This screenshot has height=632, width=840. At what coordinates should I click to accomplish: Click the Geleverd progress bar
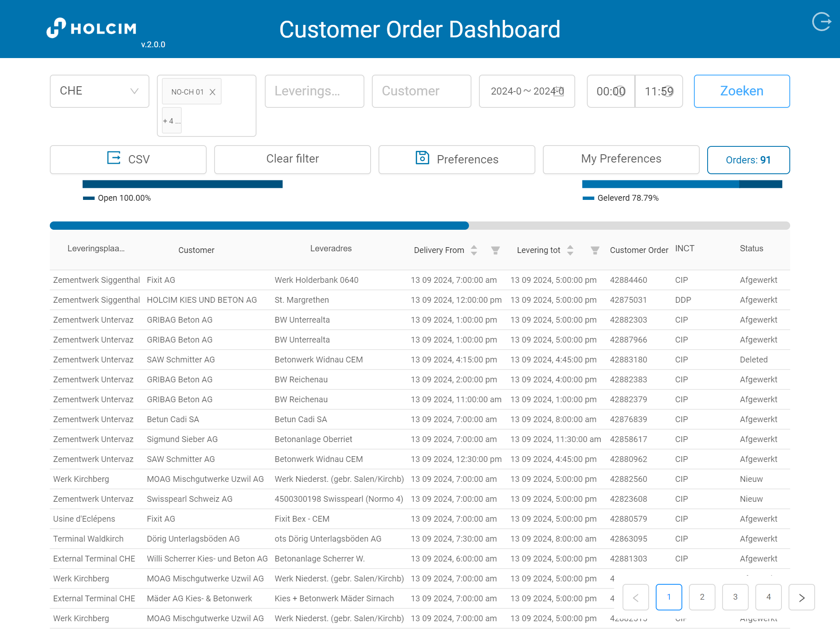coord(681,184)
